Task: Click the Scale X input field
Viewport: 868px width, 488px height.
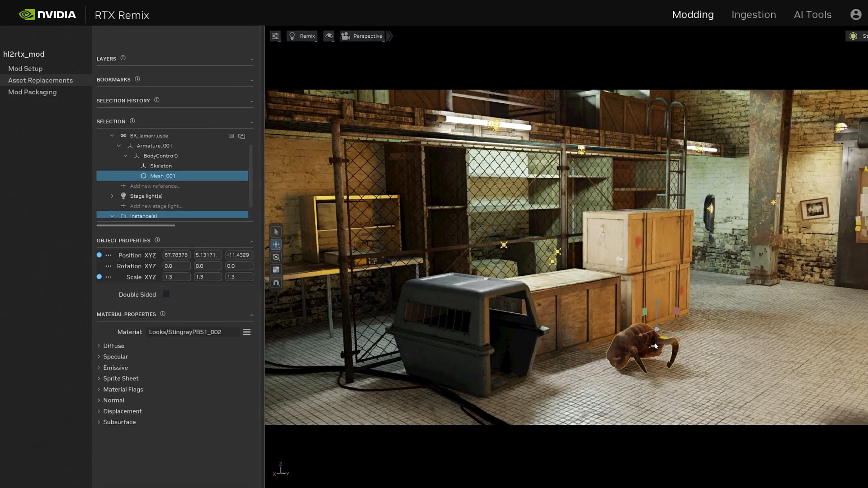Action: point(176,277)
